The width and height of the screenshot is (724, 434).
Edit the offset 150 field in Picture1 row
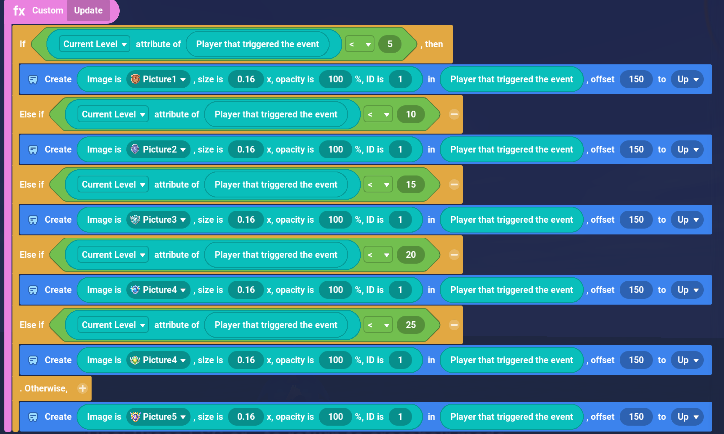(x=636, y=79)
